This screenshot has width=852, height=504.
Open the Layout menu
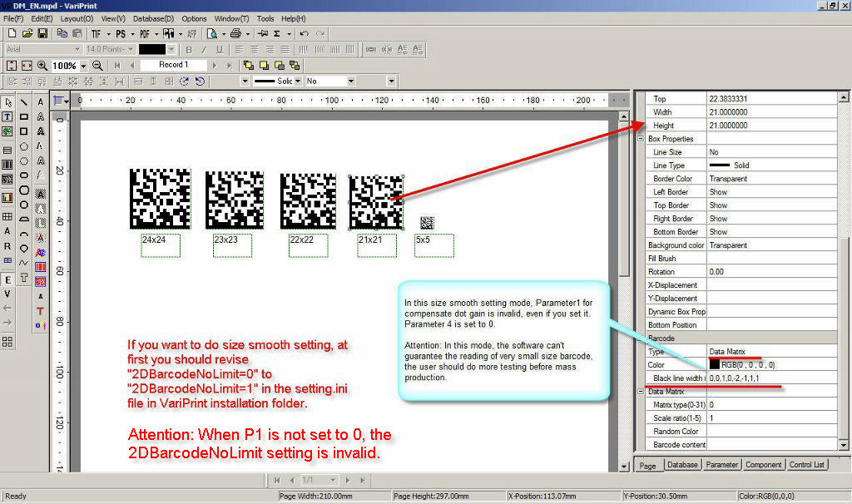[77, 18]
